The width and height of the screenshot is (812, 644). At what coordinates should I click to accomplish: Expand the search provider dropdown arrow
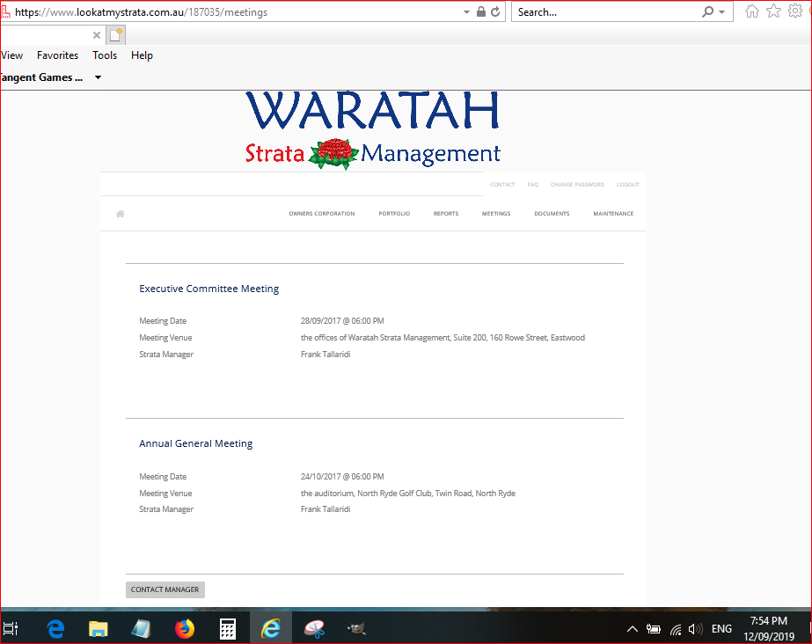point(722,12)
